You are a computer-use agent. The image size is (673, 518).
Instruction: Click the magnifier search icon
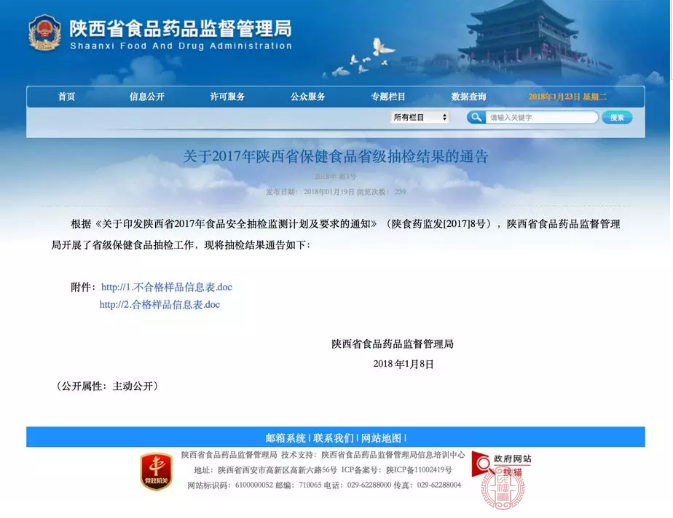[476, 117]
